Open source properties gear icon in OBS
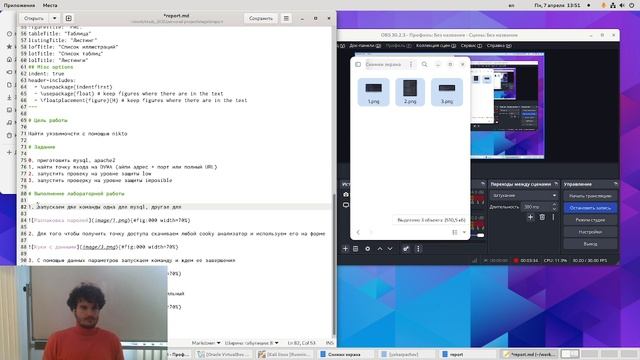The image size is (640, 360). point(367,249)
